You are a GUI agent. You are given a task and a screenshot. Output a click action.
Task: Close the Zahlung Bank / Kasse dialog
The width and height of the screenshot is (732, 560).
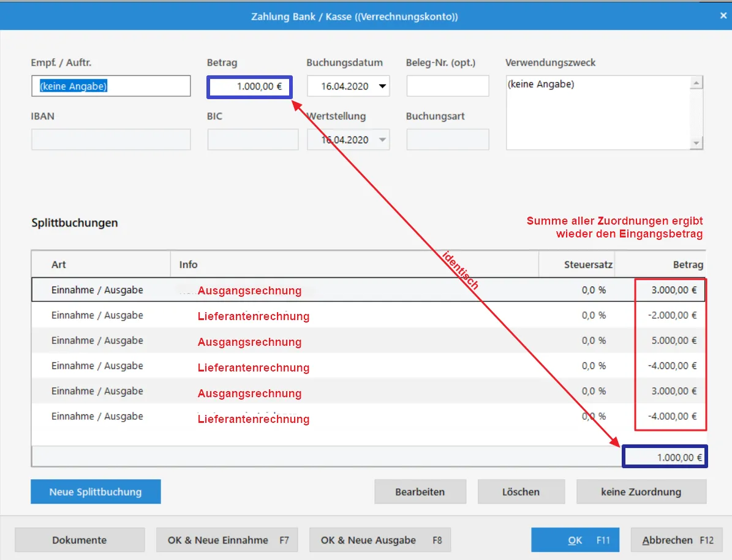click(723, 17)
